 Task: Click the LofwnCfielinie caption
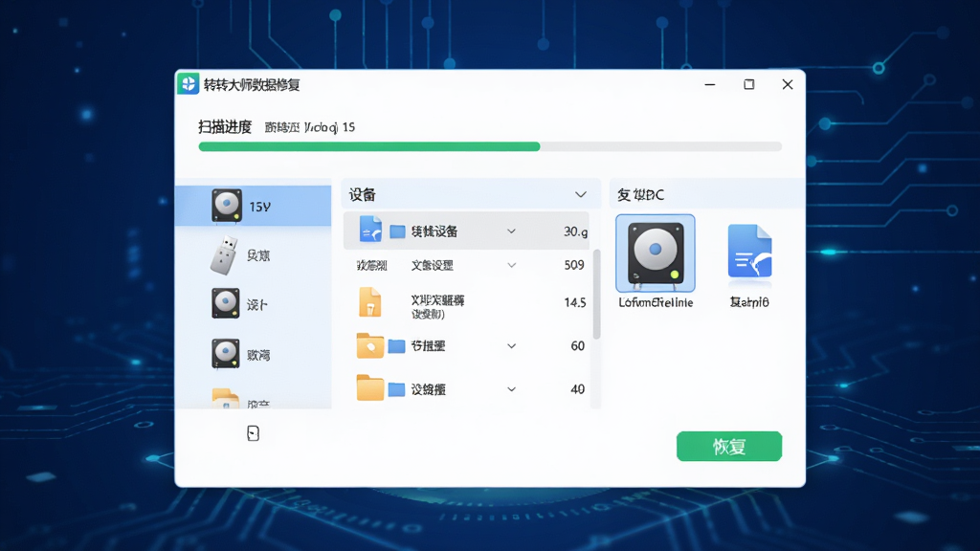pos(656,302)
